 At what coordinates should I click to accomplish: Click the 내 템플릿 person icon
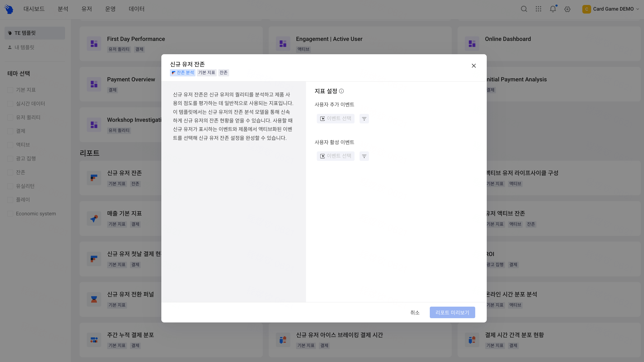10,47
